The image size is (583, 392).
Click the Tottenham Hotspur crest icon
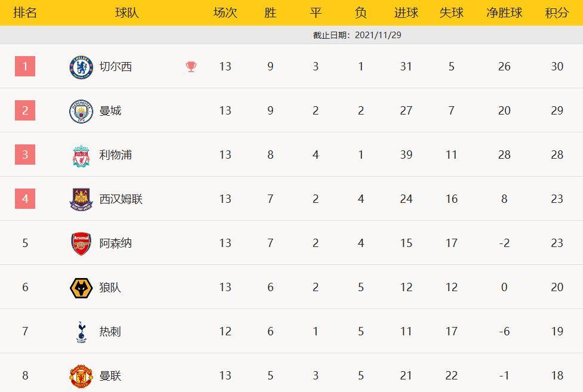tap(81, 332)
